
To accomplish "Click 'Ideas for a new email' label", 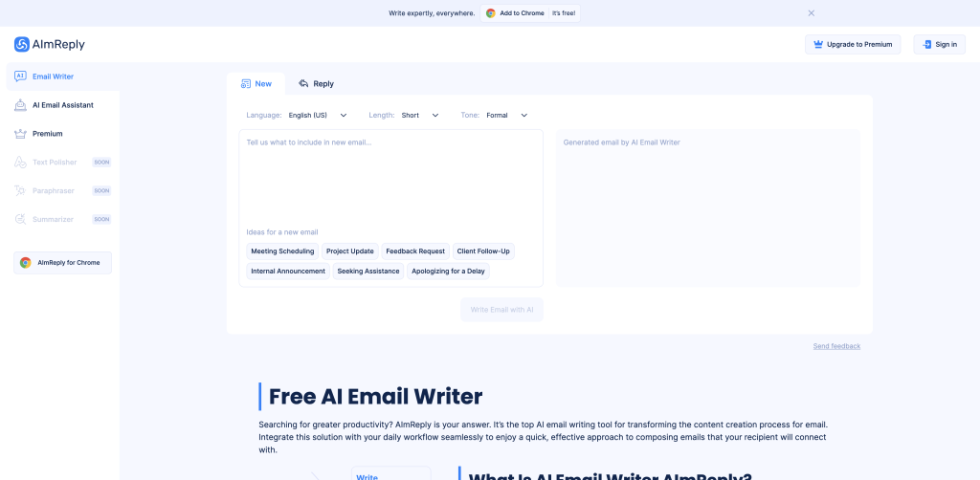I will coord(282,232).
